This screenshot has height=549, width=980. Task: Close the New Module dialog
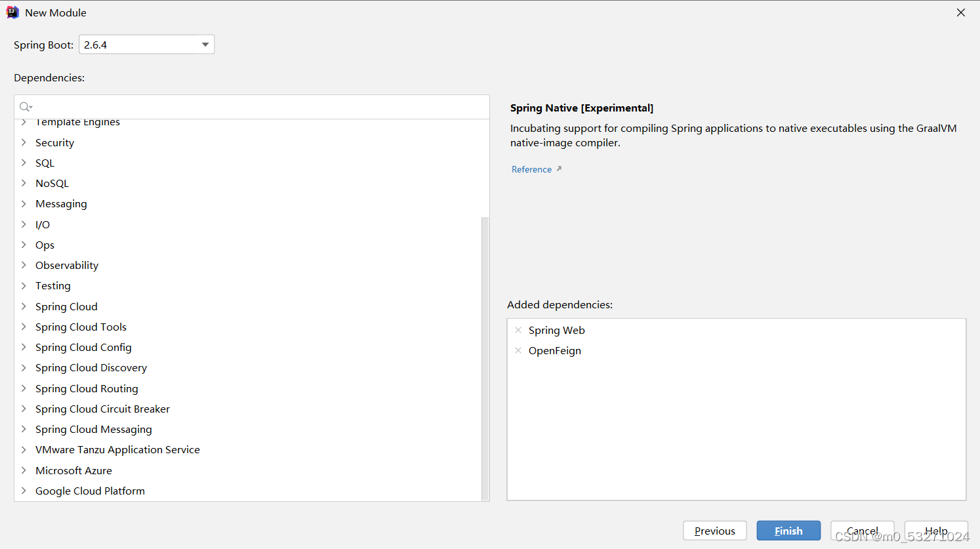961,12
